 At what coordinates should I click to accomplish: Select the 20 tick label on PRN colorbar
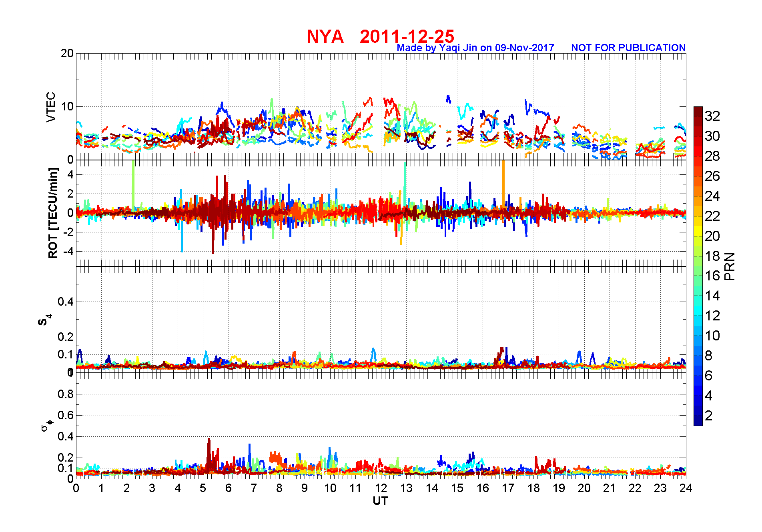[x=712, y=236]
